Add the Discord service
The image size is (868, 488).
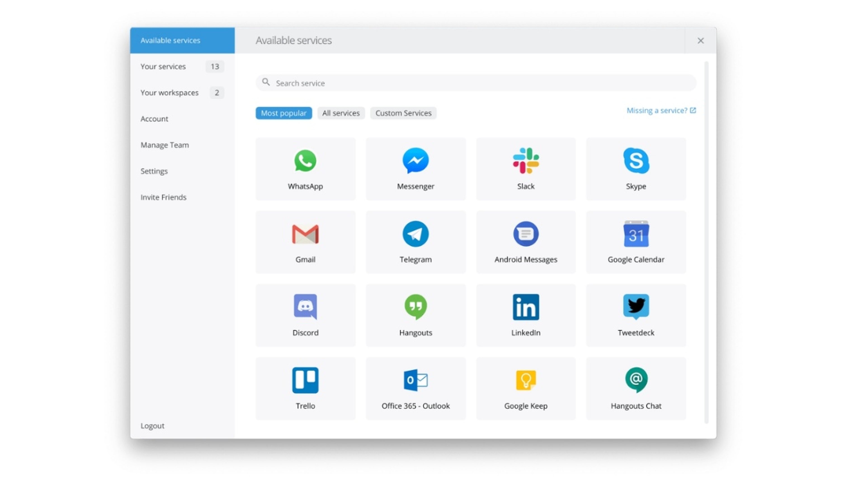[x=305, y=315]
